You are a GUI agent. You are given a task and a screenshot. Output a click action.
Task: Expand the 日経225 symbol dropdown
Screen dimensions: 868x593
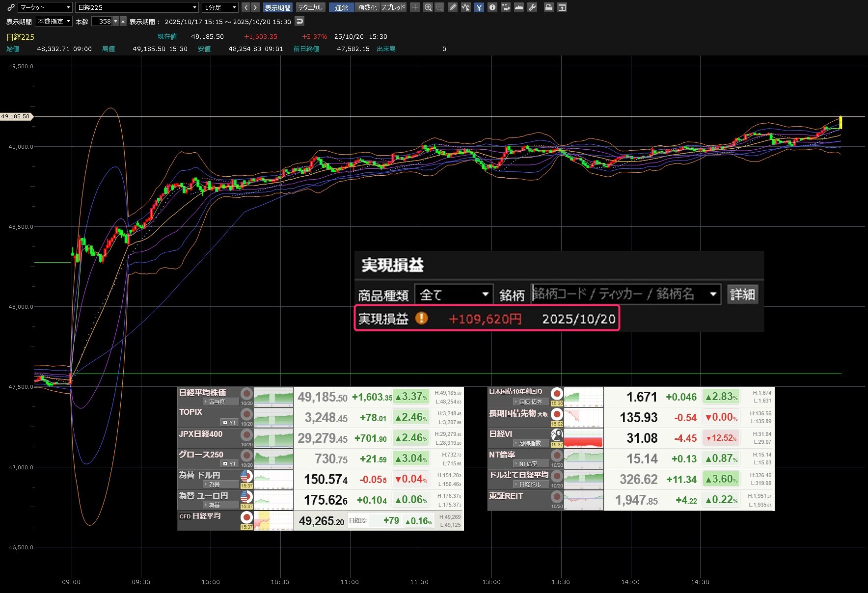point(137,7)
